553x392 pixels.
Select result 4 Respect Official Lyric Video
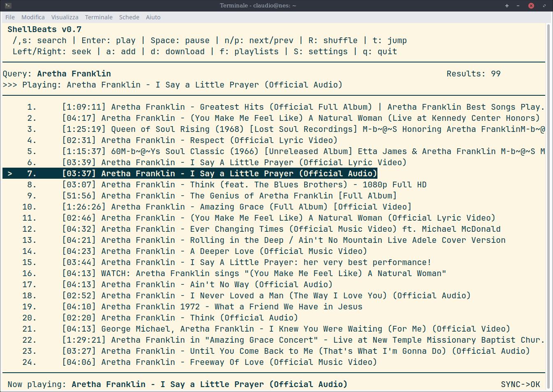[x=274, y=141]
